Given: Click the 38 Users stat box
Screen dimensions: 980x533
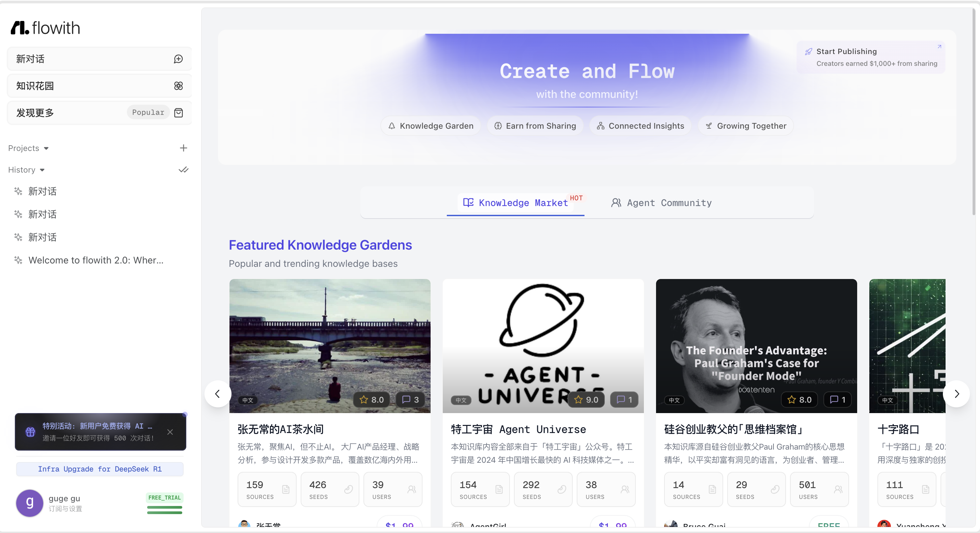Looking at the screenshot, I should pyautogui.click(x=606, y=490).
